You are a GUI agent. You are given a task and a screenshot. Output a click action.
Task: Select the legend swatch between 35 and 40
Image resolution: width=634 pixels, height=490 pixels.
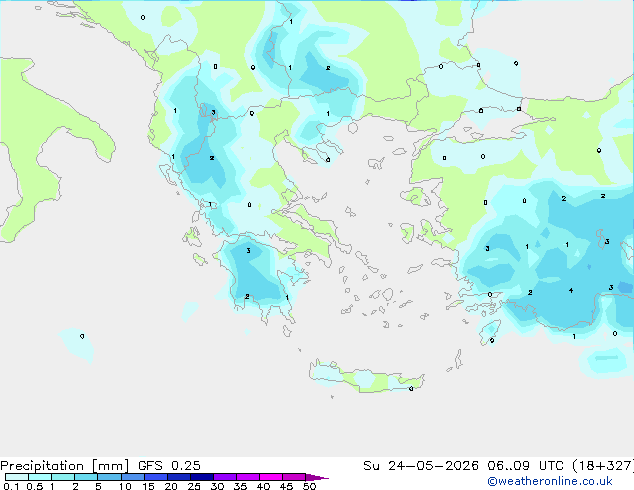(x=247, y=477)
